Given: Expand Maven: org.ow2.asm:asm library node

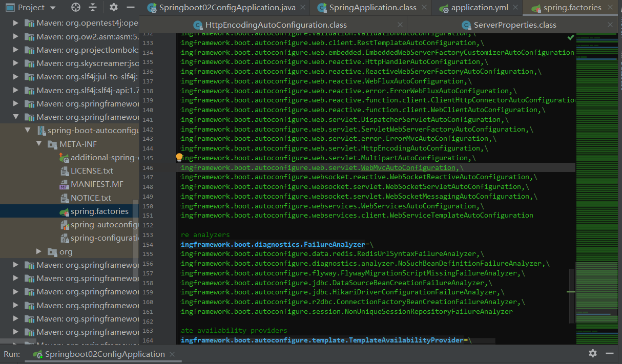Looking at the screenshot, I should point(15,36).
